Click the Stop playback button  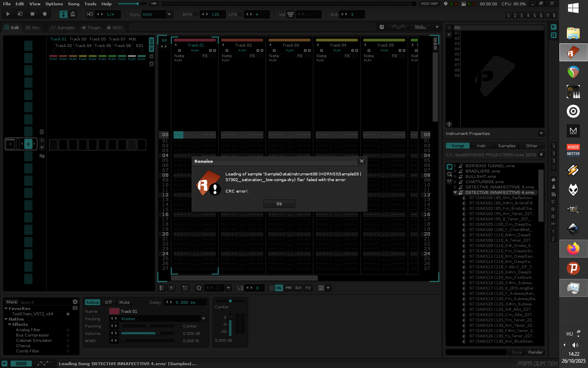pyautogui.click(x=32, y=14)
